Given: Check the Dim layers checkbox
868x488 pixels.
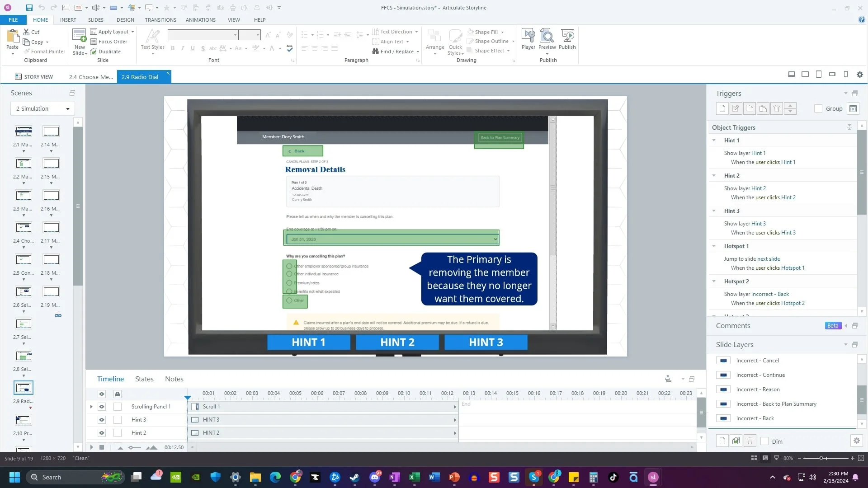Looking at the screenshot, I should click(x=764, y=441).
